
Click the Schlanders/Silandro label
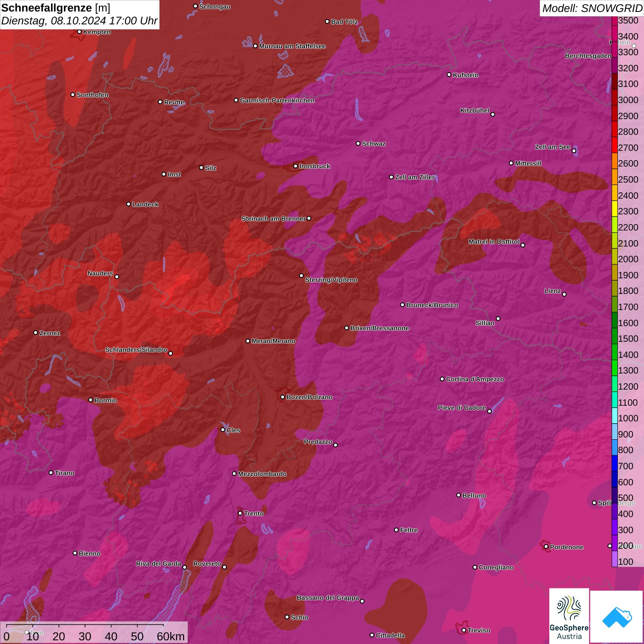click(x=136, y=350)
